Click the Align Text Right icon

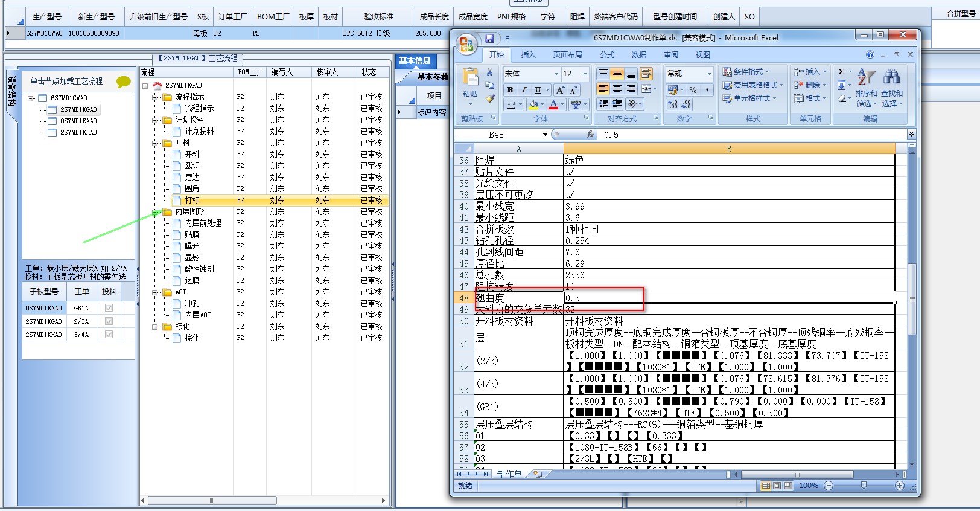(x=631, y=89)
